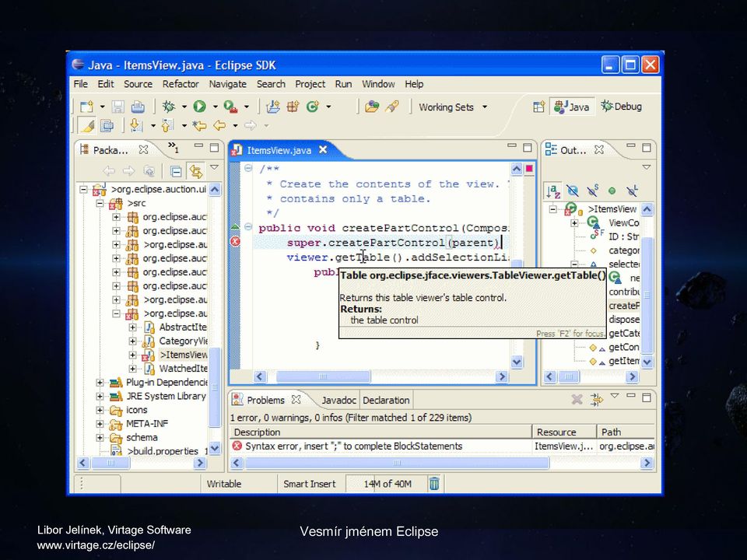Screen dimensions: 747x560
Task: Expand the JRE System Library node
Action: click(x=100, y=396)
